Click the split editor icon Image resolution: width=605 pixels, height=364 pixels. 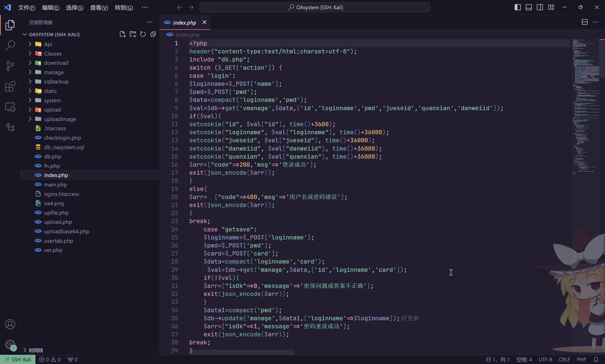pyautogui.click(x=585, y=22)
